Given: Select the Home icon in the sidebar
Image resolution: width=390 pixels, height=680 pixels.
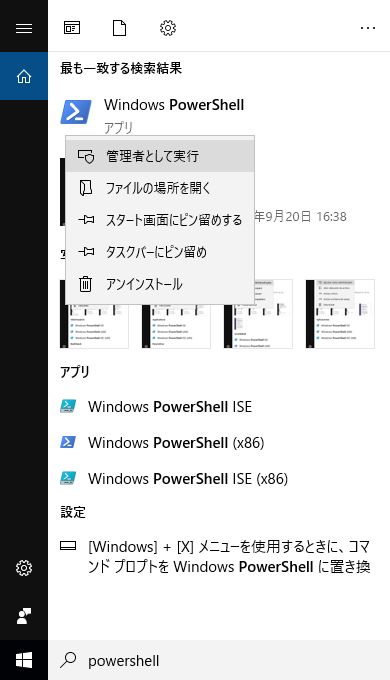Looking at the screenshot, I should [x=24, y=76].
